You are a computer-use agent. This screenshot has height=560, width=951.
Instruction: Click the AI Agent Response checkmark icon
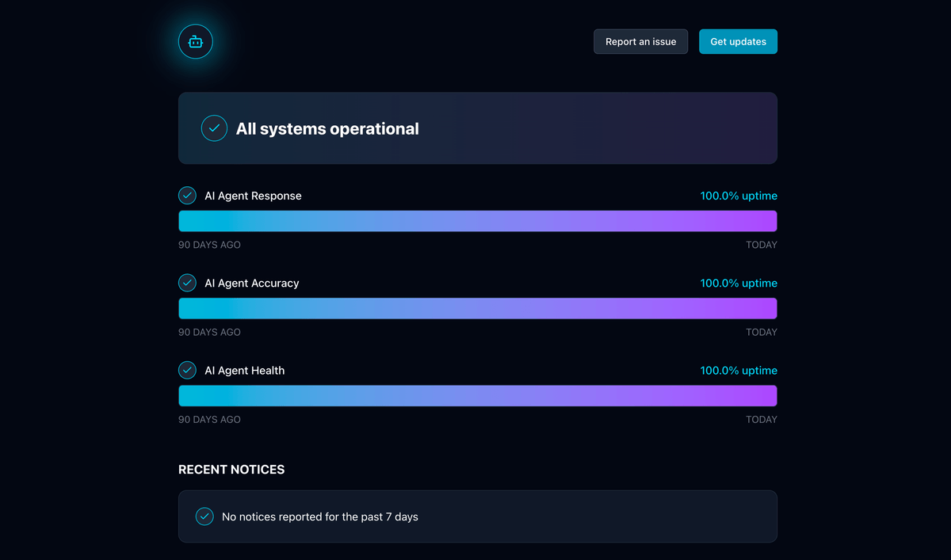(x=187, y=196)
